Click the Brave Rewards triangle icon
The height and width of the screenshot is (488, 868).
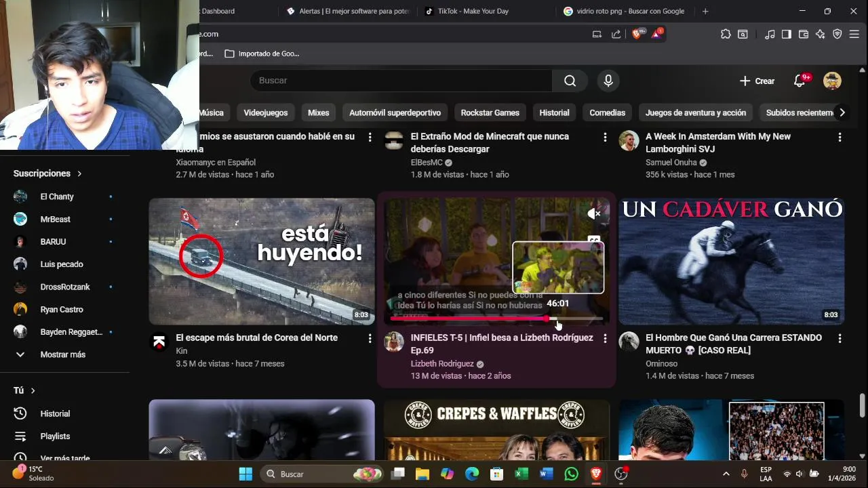point(656,34)
